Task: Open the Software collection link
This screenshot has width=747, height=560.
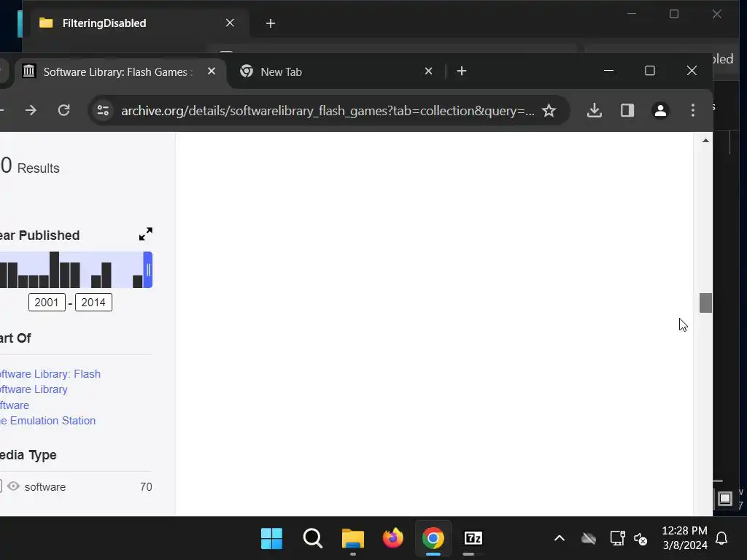Action: click(x=15, y=405)
